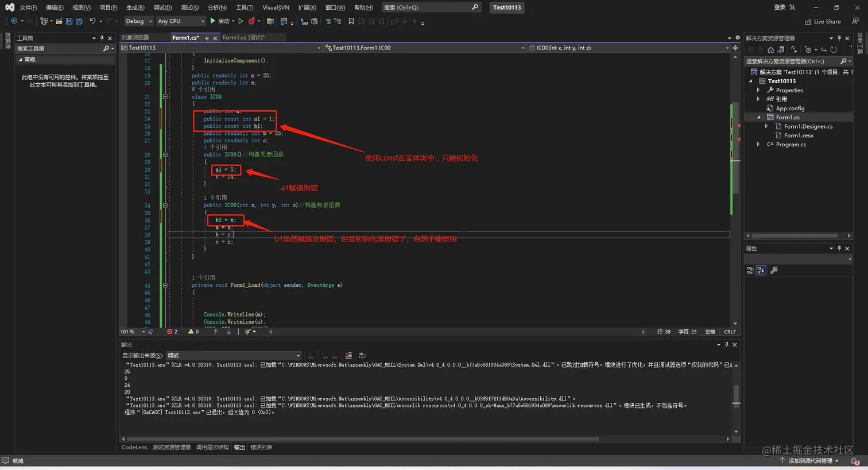This screenshot has width=868, height=470.
Task: Click the Open File folder icon
Action: (x=59, y=21)
